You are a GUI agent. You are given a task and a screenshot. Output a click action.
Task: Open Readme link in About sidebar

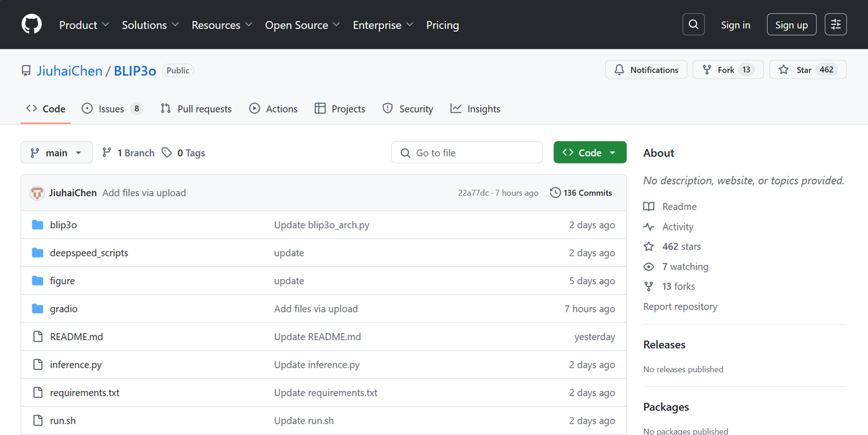point(679,207)
